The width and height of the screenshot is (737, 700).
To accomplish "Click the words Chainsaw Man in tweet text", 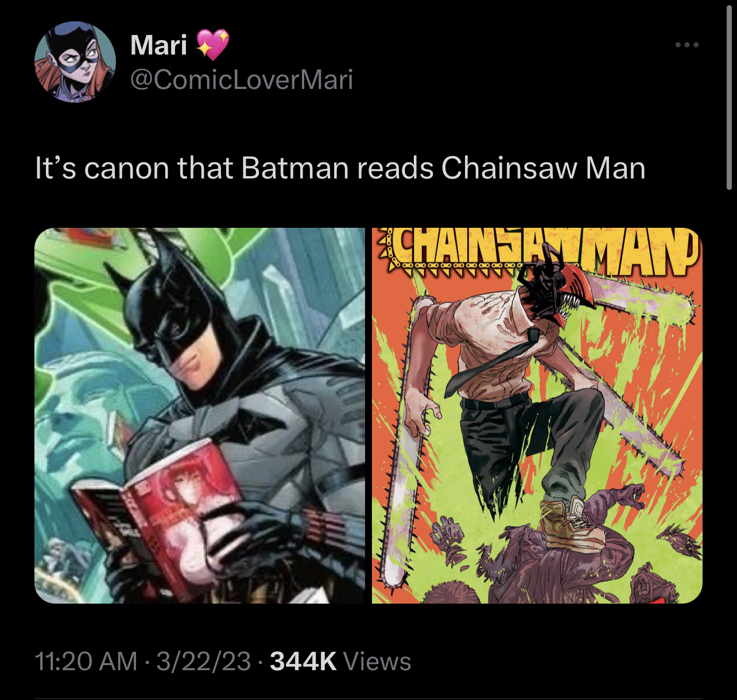I will [x=544, y=169].
